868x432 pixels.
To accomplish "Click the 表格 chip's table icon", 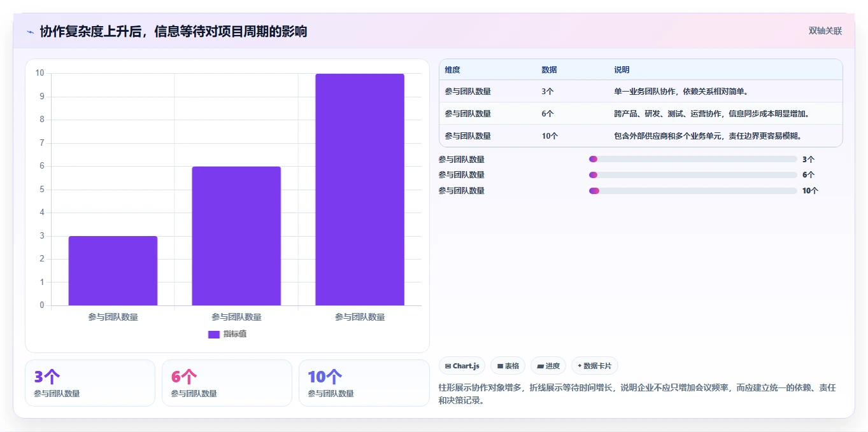I will pos(500,366).
